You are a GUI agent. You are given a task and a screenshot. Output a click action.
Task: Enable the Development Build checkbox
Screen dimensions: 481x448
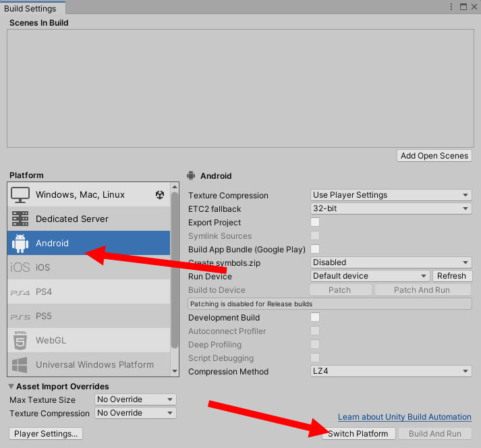tap(315, 317)
